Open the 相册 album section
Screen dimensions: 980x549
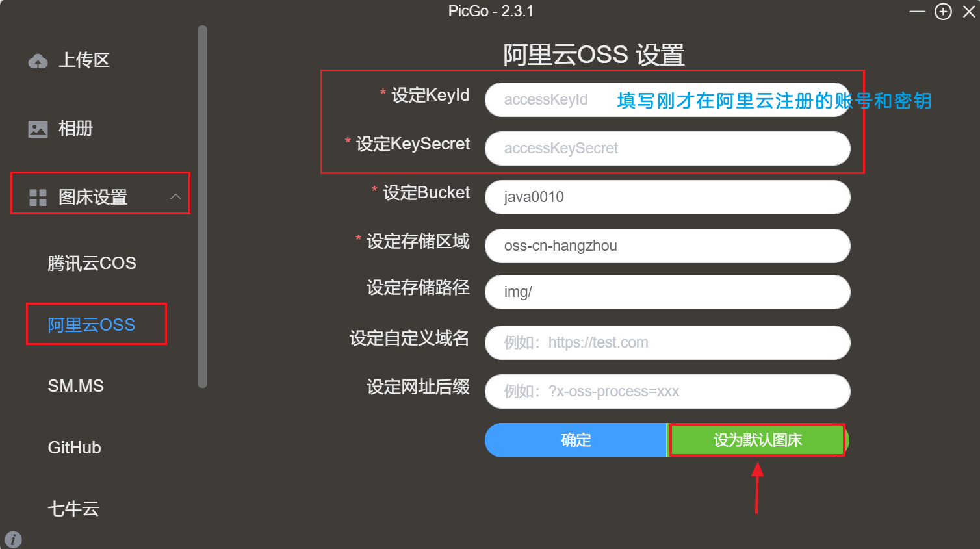pyautogui.click(x=75, y=129)
